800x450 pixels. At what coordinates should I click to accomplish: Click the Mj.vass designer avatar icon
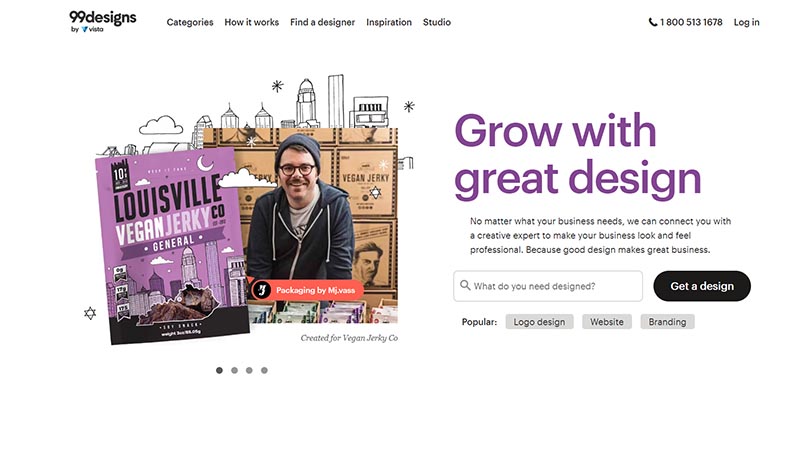click(x=262, y=290)
